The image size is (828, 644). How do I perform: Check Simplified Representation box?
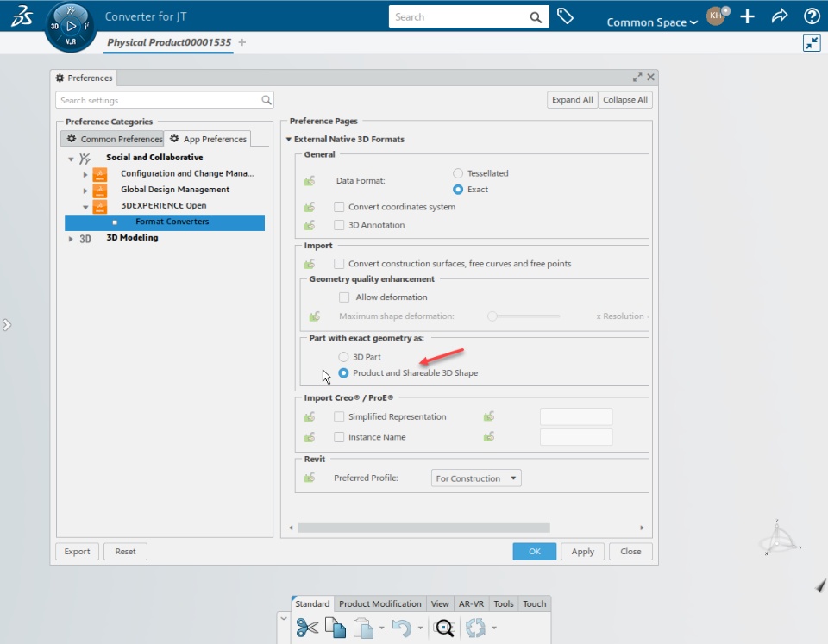pyautogui.click(x=339, y=417)
